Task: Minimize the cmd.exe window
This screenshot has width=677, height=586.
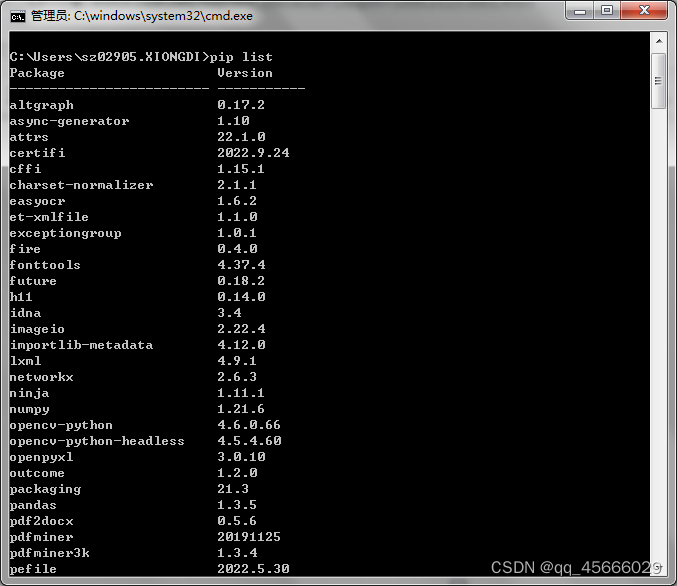Action: pyautogui.click(x=579, y=11)
